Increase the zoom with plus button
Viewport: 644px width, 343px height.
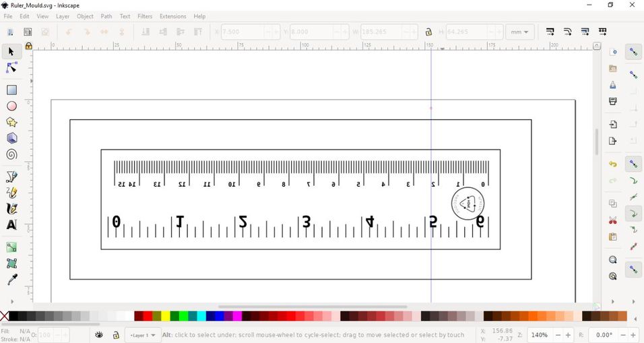tap(568, 335)
